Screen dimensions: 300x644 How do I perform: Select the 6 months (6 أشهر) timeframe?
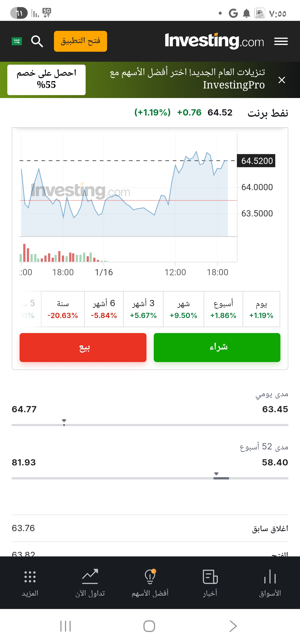(x=104, y=309)
